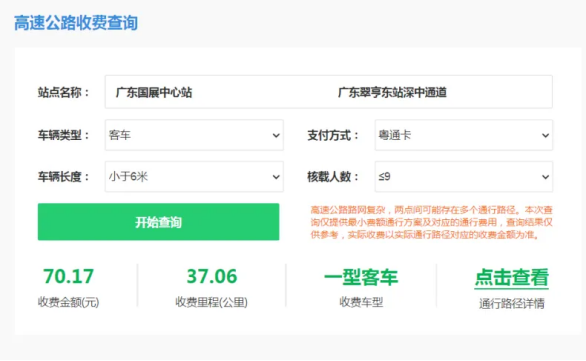Screen dimensions: 586x361
Task: Click the 支付方式 label
Action: point(333,135)
